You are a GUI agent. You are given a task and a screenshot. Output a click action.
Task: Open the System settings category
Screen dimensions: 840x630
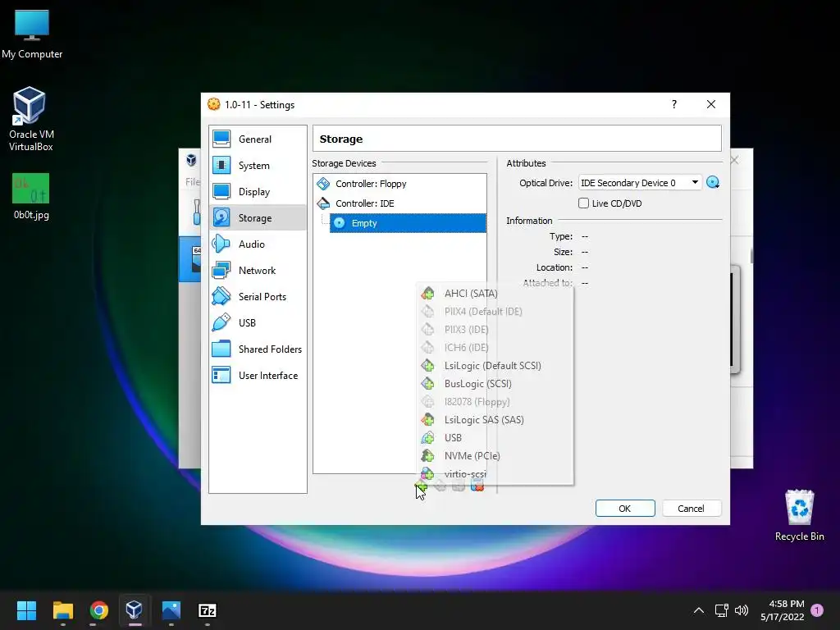(258, 166)
